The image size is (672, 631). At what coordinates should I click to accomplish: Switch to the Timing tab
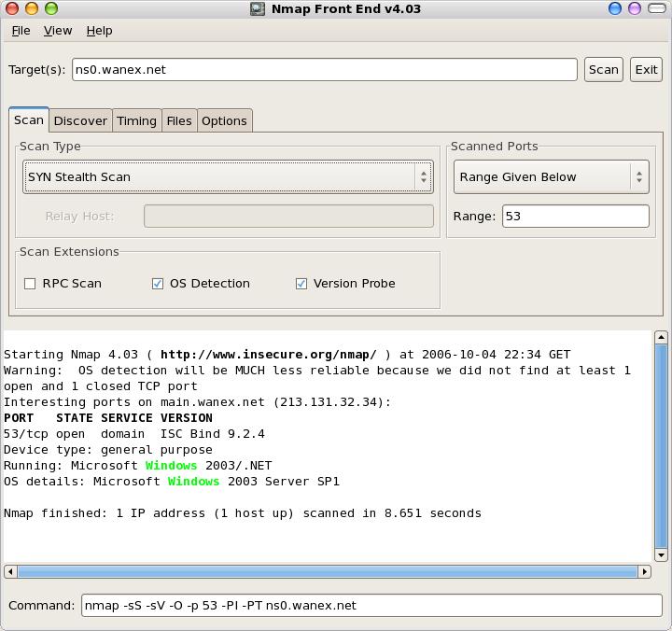(136, 121)
